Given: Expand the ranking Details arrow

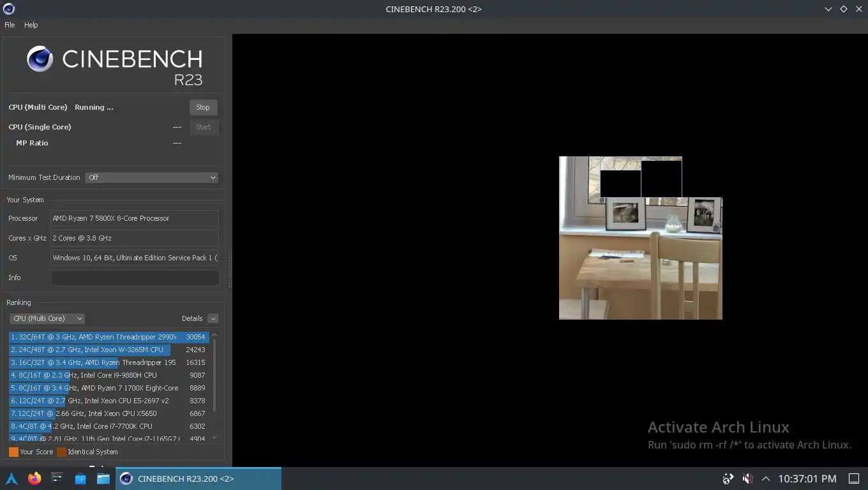Looking at the screenshot, I should click(213, 318).
